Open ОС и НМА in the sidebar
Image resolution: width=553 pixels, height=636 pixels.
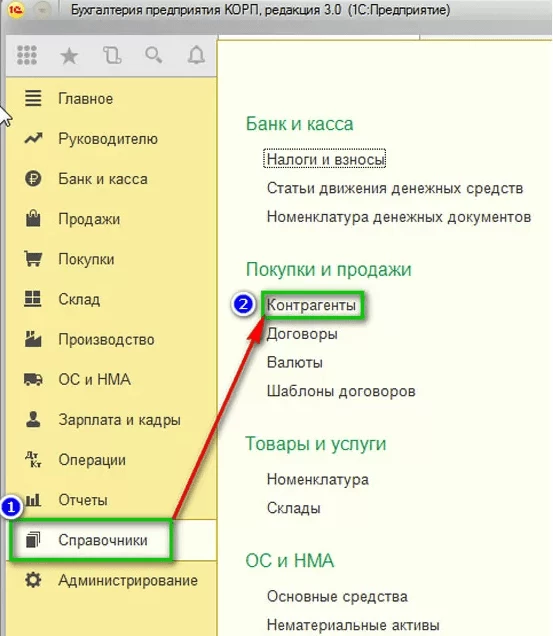click(95, 380)
